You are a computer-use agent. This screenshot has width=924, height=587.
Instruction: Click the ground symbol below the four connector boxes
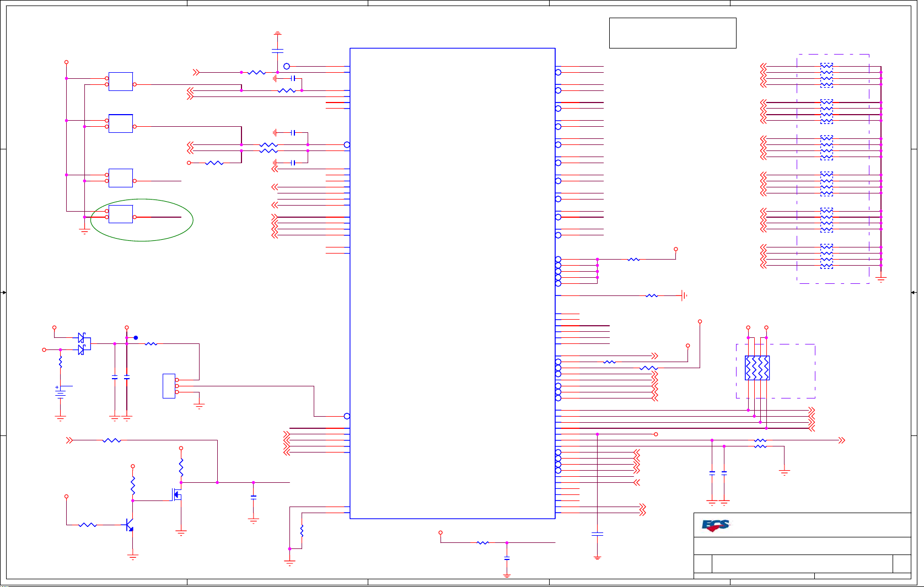pos(84,230)
